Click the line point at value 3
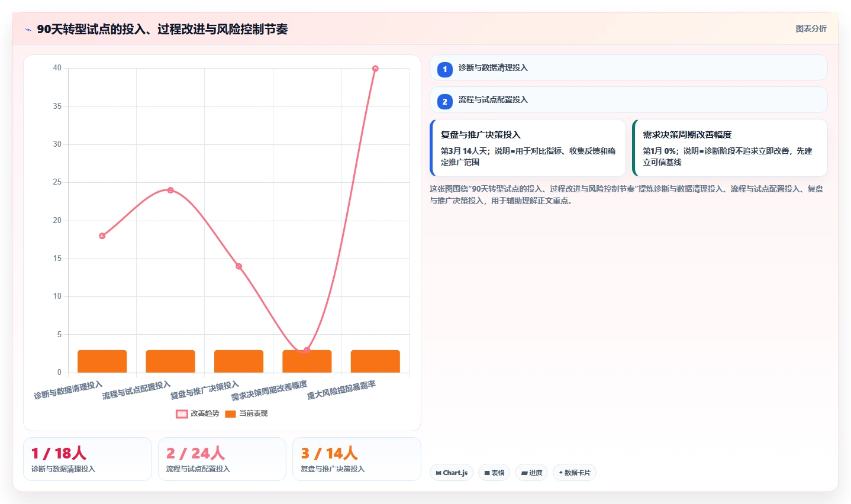851x504 pixels. click(x=307, y=350)
